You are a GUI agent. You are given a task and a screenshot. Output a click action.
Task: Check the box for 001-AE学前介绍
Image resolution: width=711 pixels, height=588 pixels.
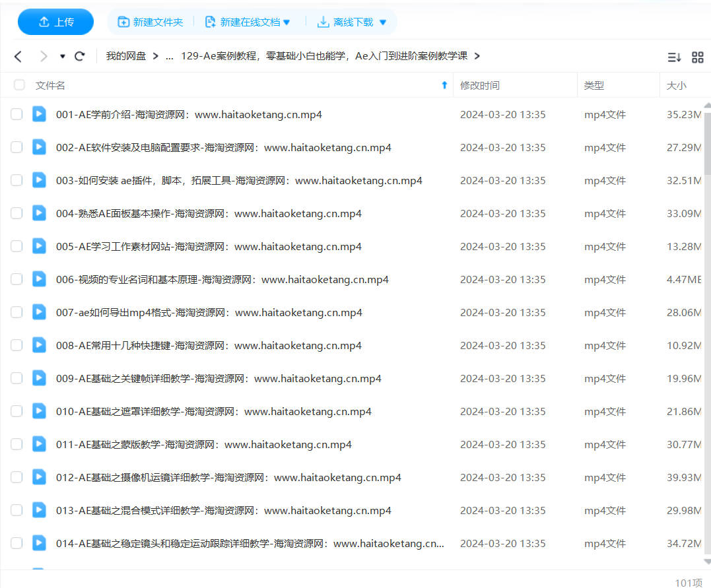pos(17,114)
